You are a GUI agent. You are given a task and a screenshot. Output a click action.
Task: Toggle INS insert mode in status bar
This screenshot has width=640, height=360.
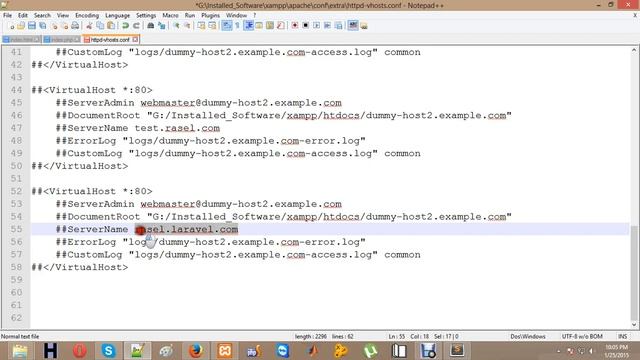pos(622,337)
